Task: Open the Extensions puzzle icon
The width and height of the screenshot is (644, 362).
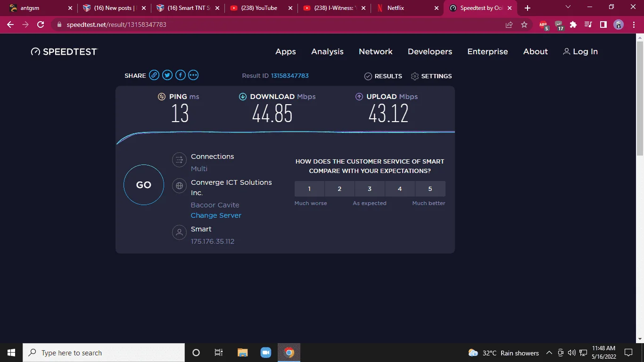Action: [573, 25]
